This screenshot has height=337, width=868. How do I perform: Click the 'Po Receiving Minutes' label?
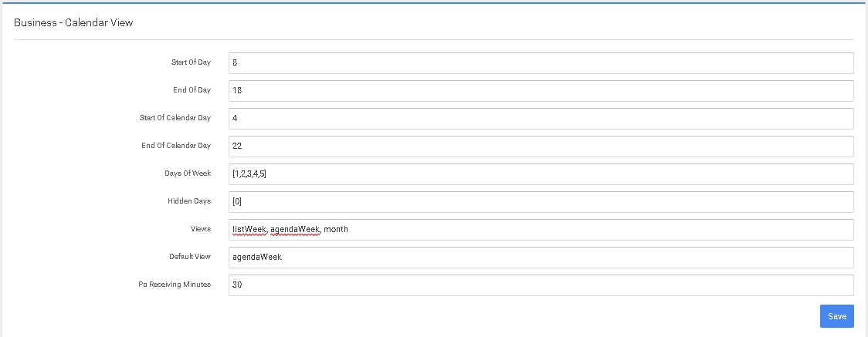(175, 285)
